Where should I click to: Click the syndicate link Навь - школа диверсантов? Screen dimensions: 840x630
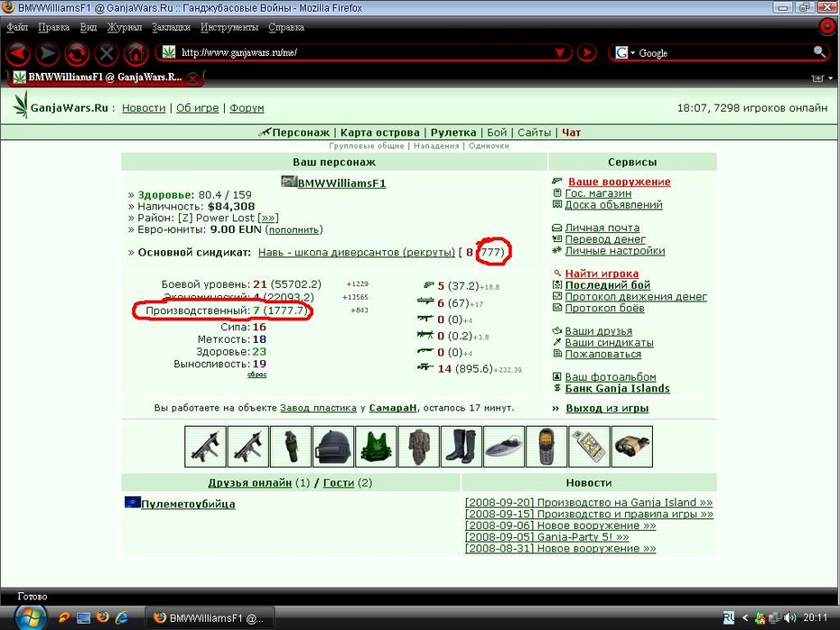pos(356,252)
